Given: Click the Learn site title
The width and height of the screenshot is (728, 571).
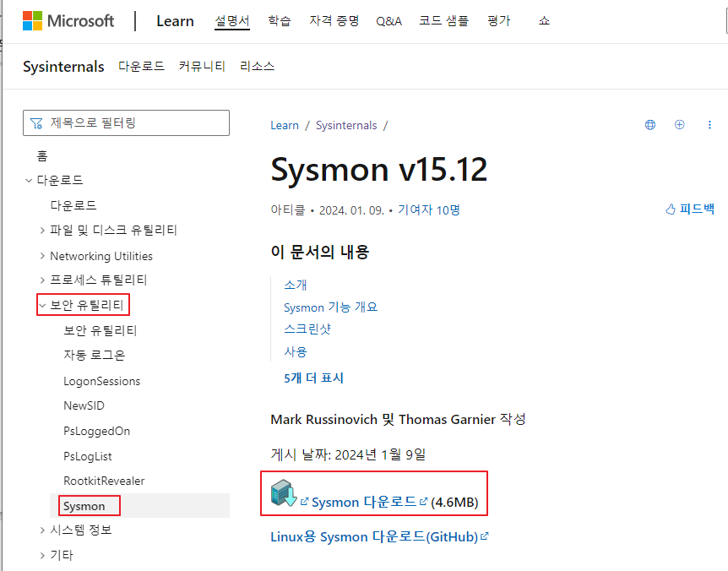Looking at the screenshot, I should point(175,21).
